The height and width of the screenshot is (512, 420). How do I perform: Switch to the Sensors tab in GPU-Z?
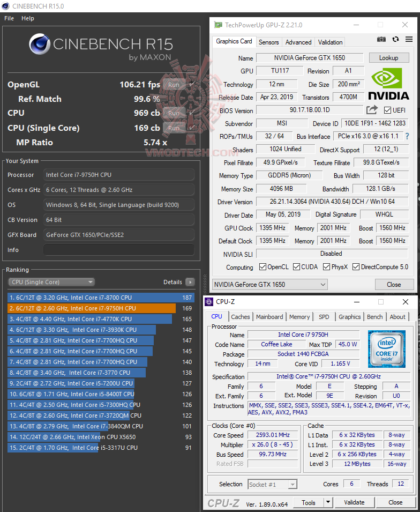(268, 42)
